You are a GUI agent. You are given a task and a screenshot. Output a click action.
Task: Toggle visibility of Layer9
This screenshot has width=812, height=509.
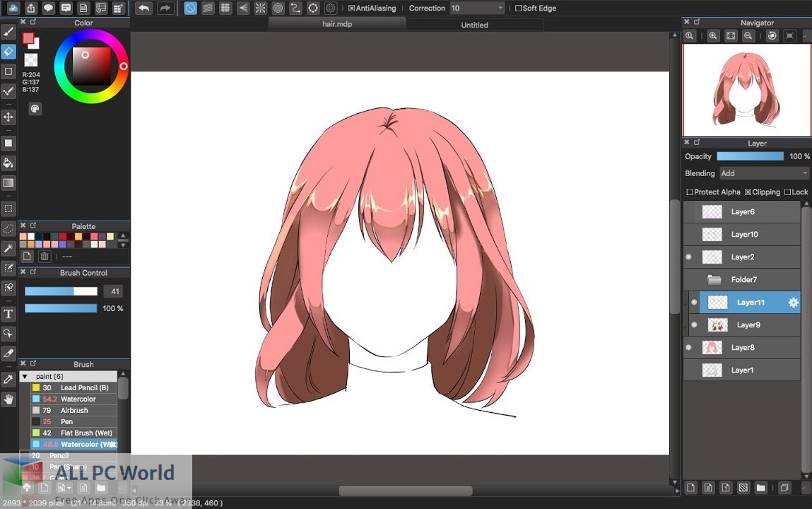pyautogui.click(x=695, y=324)
